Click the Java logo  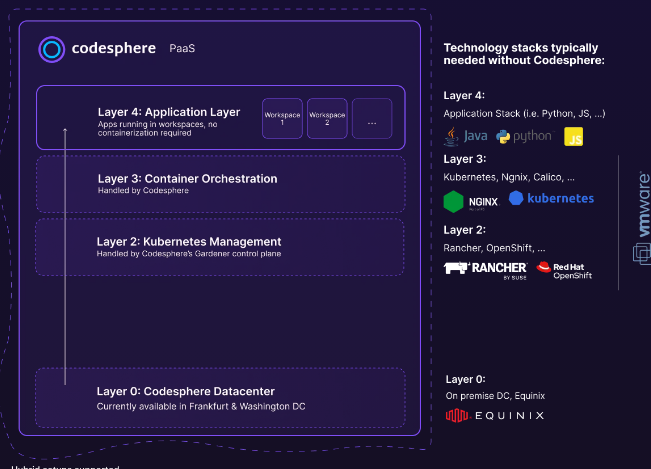[x=465, y=137]
